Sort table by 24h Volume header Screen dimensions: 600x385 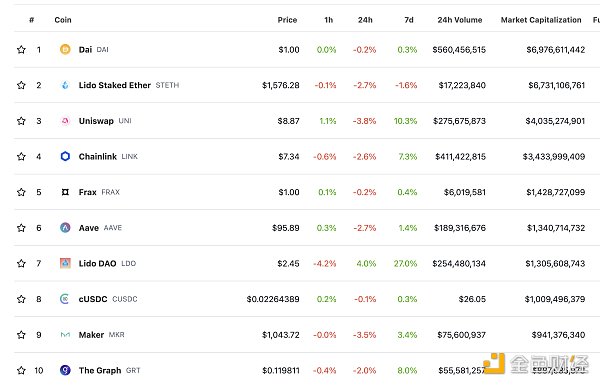click(x=460, y=20)
